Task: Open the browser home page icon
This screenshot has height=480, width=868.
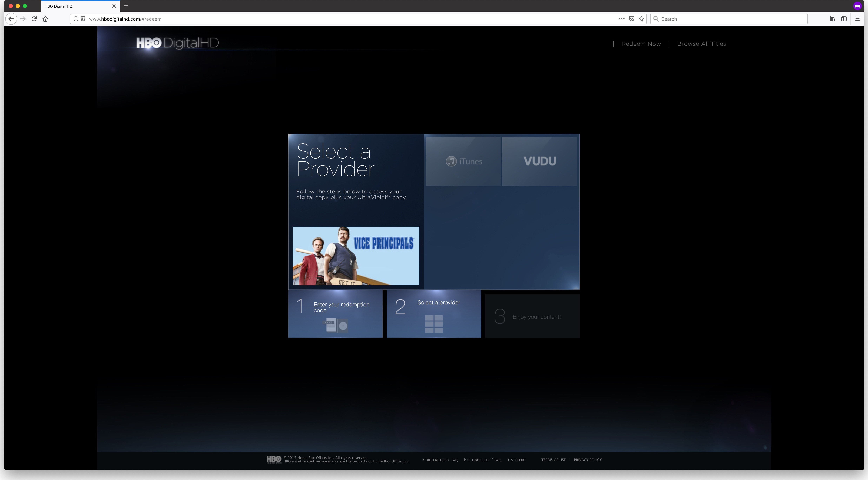Action: pyautogui.click(x=45, y=19)
